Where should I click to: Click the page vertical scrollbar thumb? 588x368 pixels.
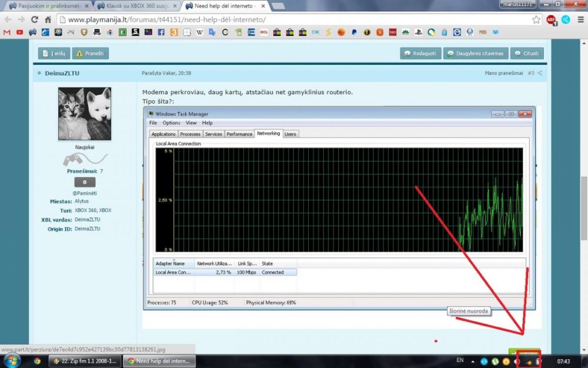tap(584, 208)
